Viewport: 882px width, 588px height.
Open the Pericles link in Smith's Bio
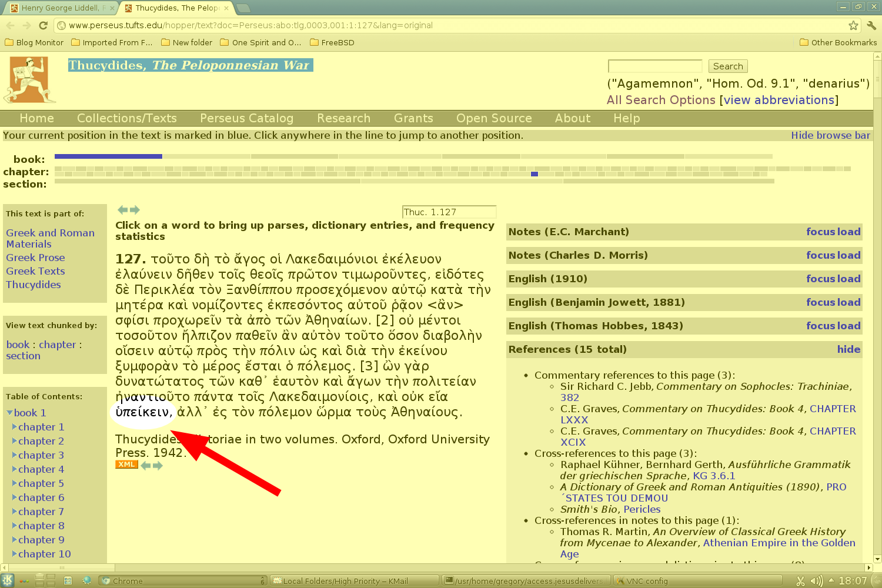click(x=642, y=509)
